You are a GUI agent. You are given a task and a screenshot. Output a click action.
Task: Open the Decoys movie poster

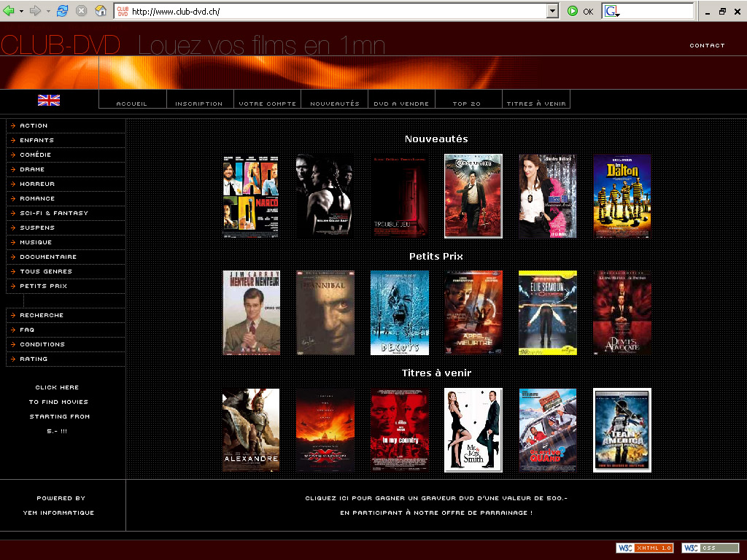click(399, 313)
